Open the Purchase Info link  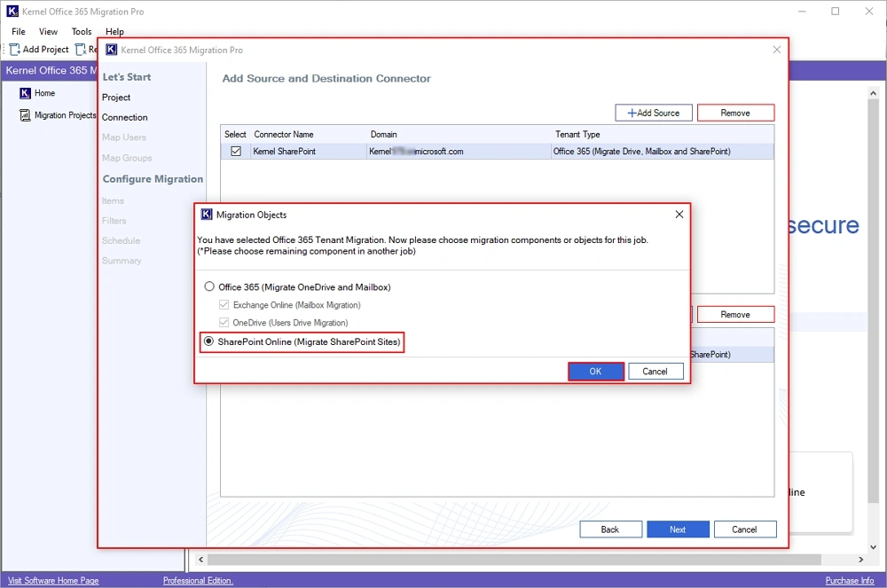pyautogui.click(x=849, y=579)
